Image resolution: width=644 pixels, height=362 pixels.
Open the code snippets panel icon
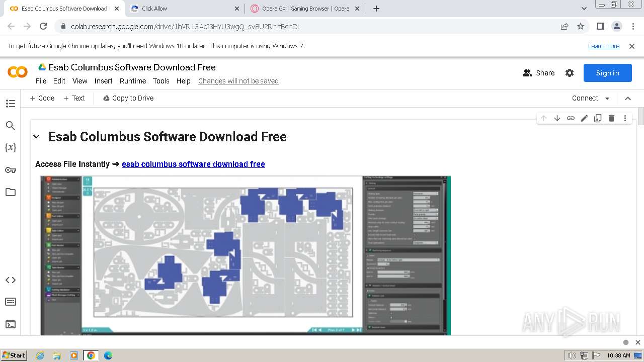pos(10,280)
